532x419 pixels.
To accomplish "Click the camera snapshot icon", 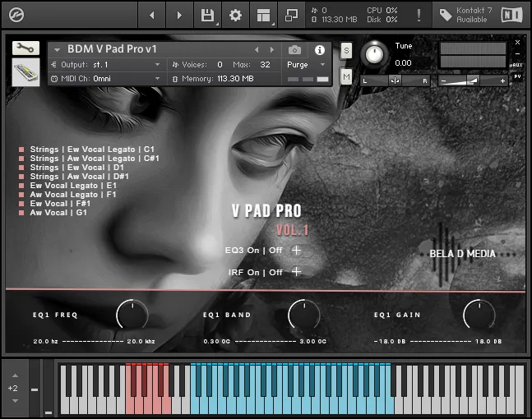I will (x=295, y=49).
